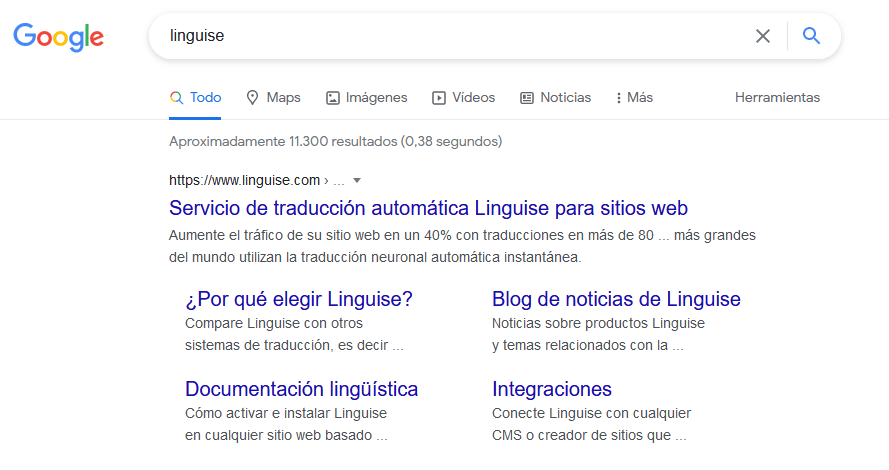Click the Aproximadamente 11.300 resultados text
Image resolution: width=889 pixels, height=470 pixels.
[336, 141]
